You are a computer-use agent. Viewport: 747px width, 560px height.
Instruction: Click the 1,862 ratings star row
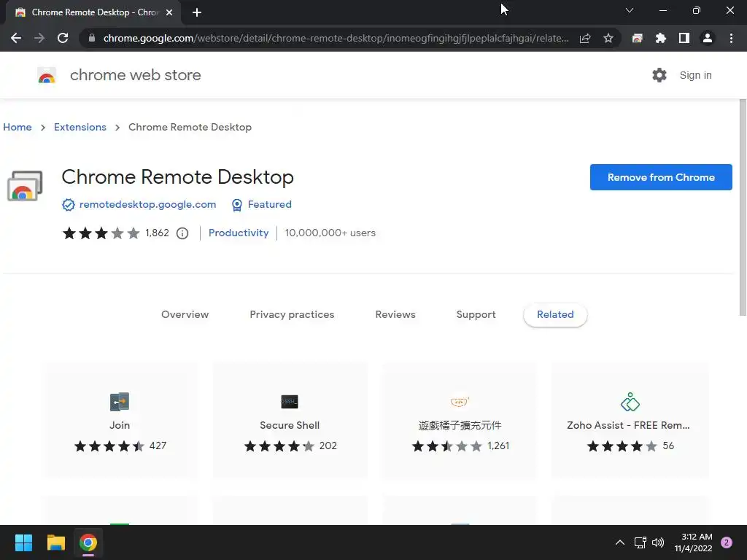(101, 233)
